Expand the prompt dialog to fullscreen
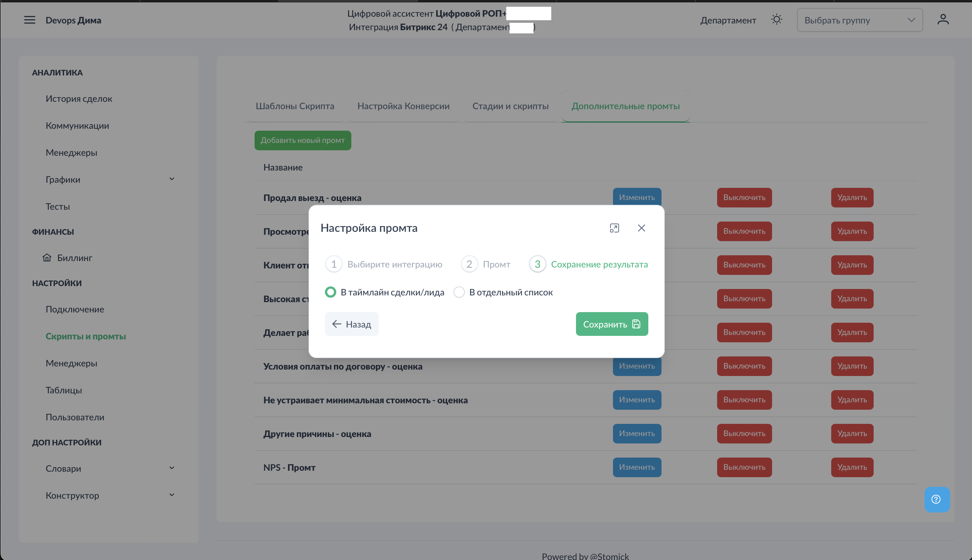This screenshot has width=972, height=560. (614, 228)
